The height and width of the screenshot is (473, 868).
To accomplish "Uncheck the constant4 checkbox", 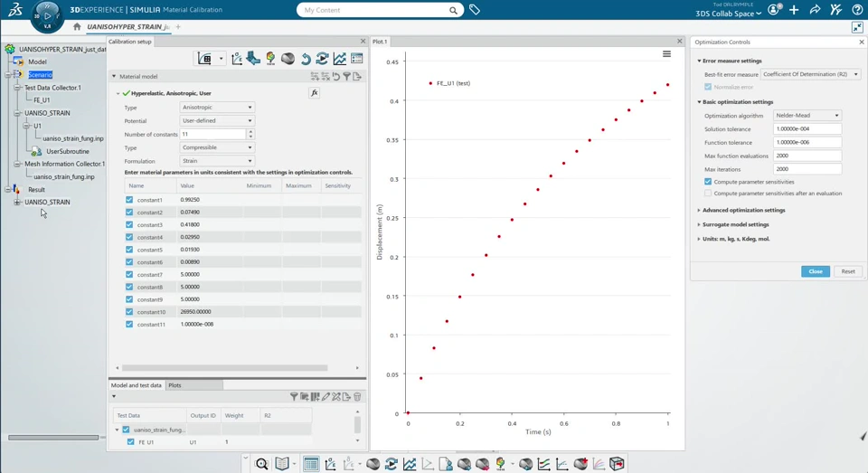I will tap(129, 237).
